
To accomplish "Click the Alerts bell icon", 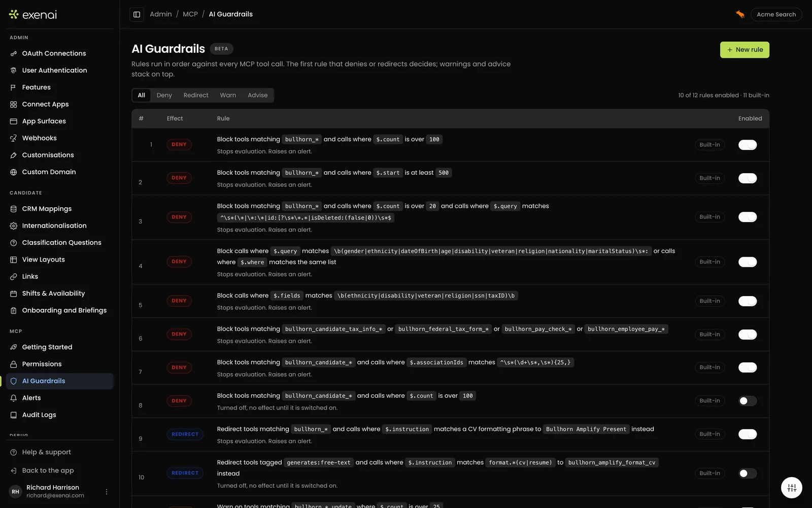I will click(14, 398).
